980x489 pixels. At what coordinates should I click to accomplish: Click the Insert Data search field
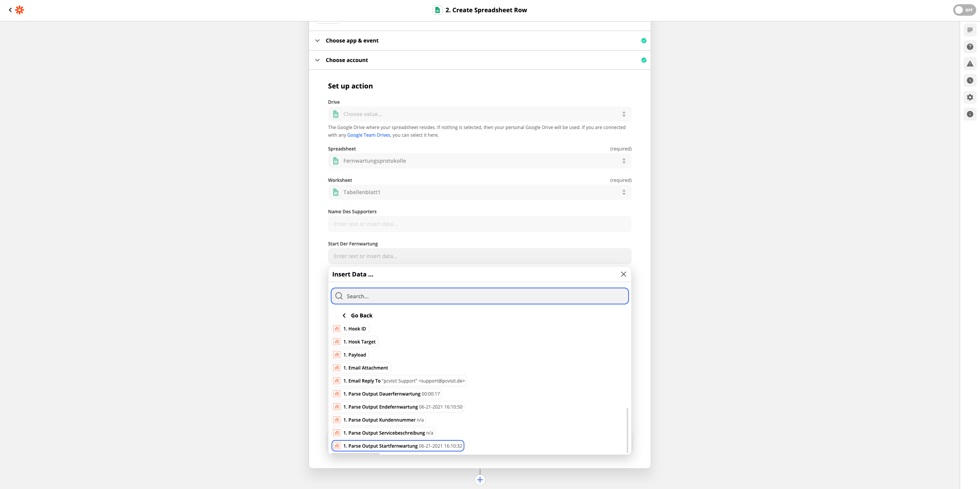click(x=479, y=296)
